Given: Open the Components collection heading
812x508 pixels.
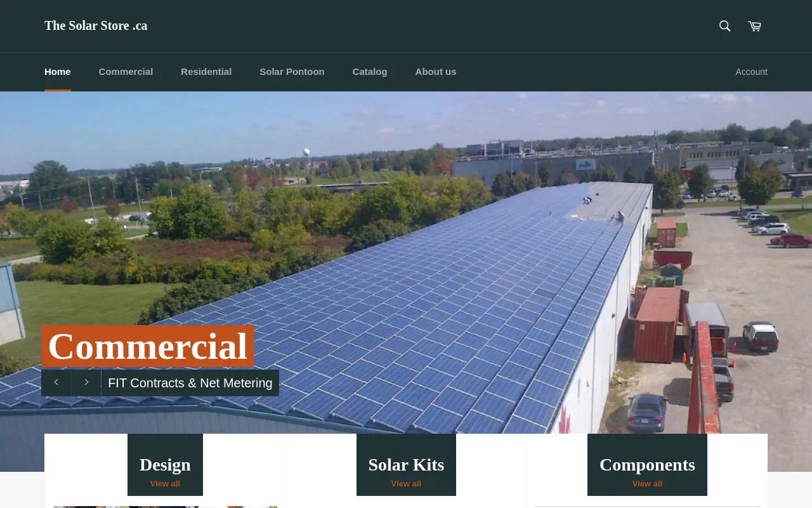Looking at the screenshot, I should tap(647, 464).
